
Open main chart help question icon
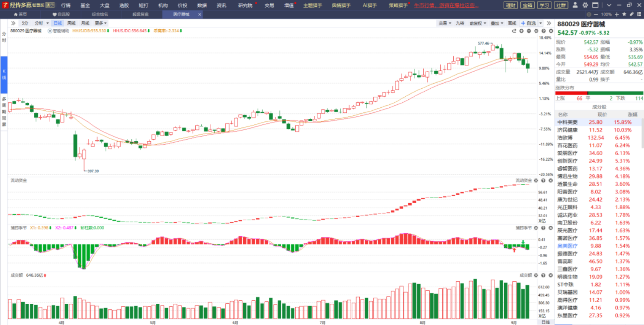click(x=544, y=31)
